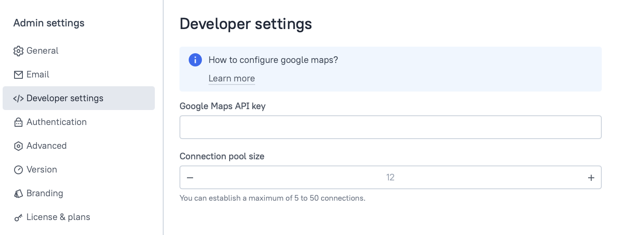The height and width of the screenshot is (235, 644).
Task: Go to Email settings
Action: 38,74
